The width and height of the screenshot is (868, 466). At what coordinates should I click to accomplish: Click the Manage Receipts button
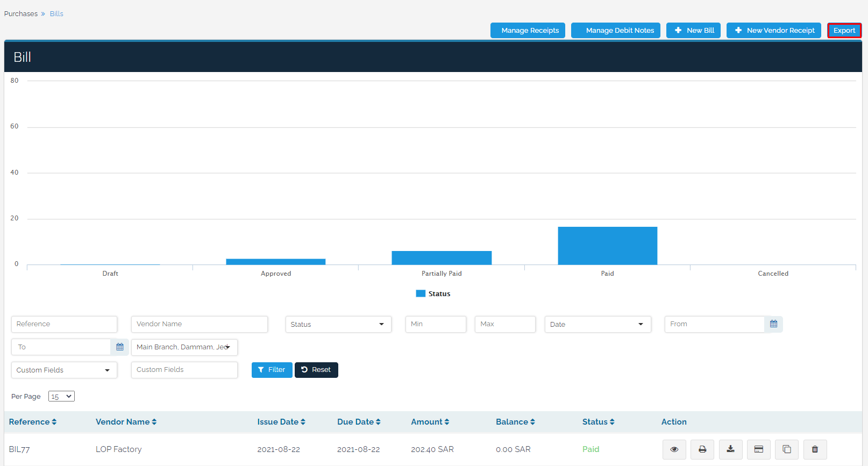[x=528, y=31]
